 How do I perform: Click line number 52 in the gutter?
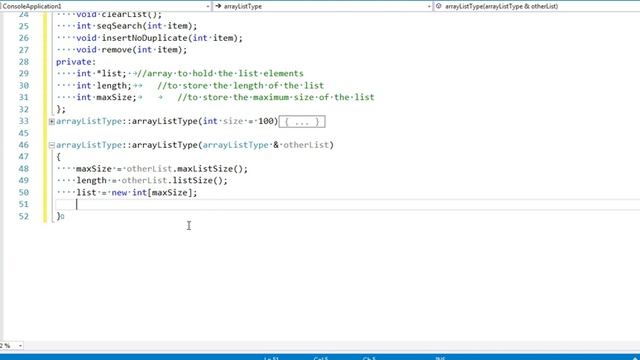click(24, 216)
